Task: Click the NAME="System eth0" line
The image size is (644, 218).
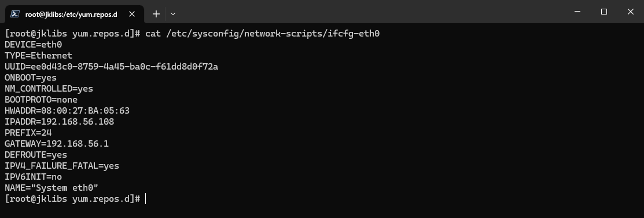Action: (x=51, y=188)
